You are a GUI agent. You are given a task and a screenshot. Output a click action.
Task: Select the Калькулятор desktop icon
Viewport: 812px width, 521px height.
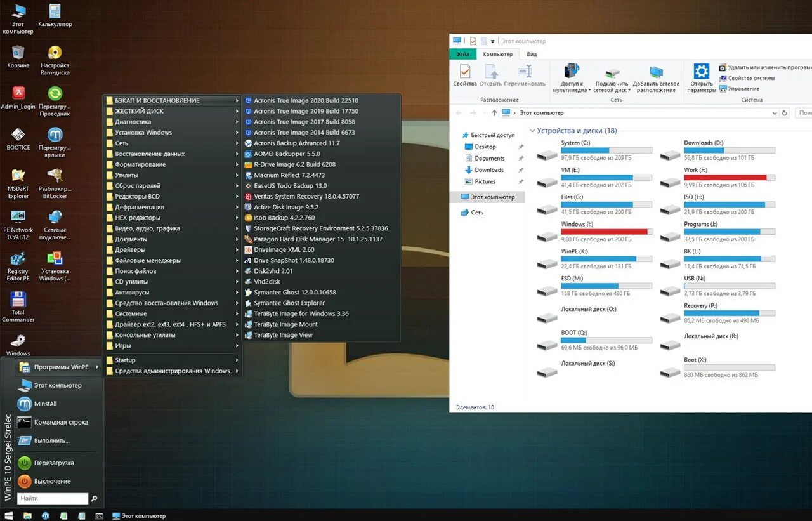pos(55,16)
